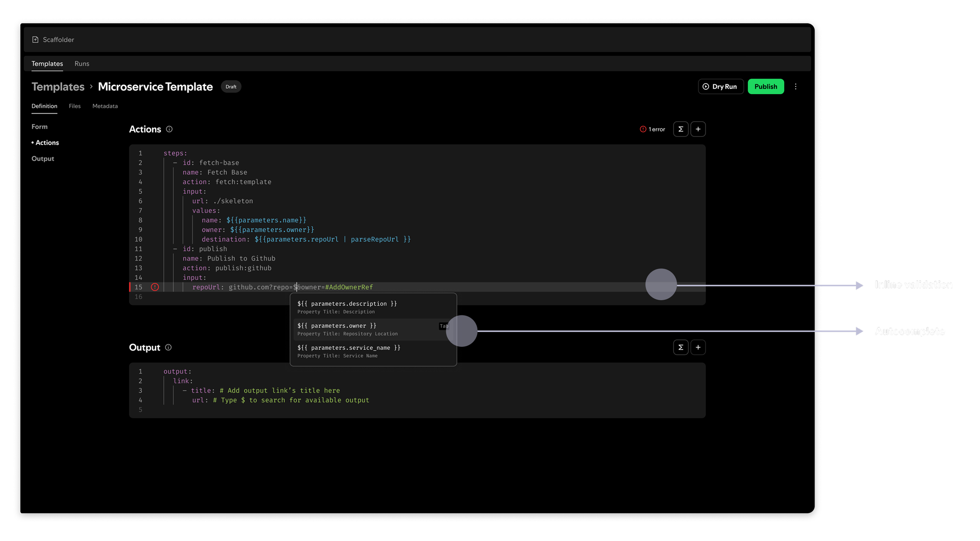980x541 pixels.
Task: Jump to Output in side navigation
Action: (43, 159)
